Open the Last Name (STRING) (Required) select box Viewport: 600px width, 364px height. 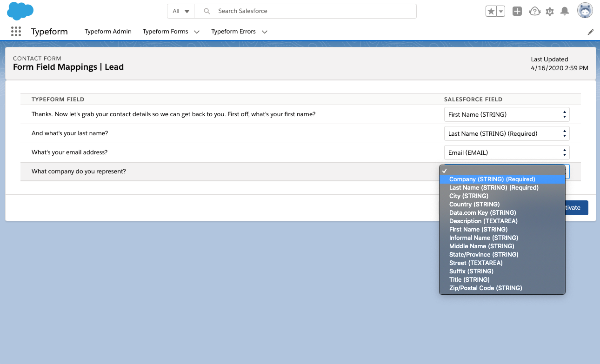[x=507, y=133]
